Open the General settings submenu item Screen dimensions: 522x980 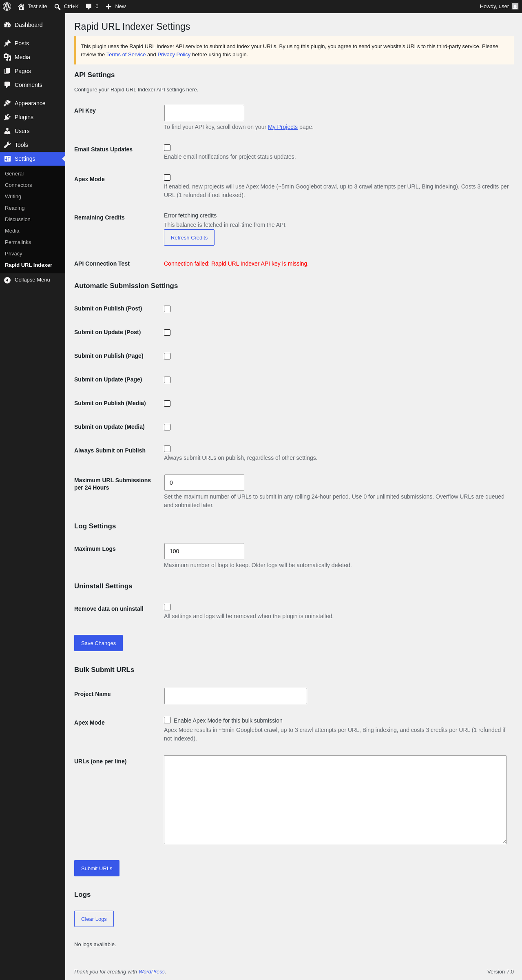pyautogui.click(x=14, y=174)
